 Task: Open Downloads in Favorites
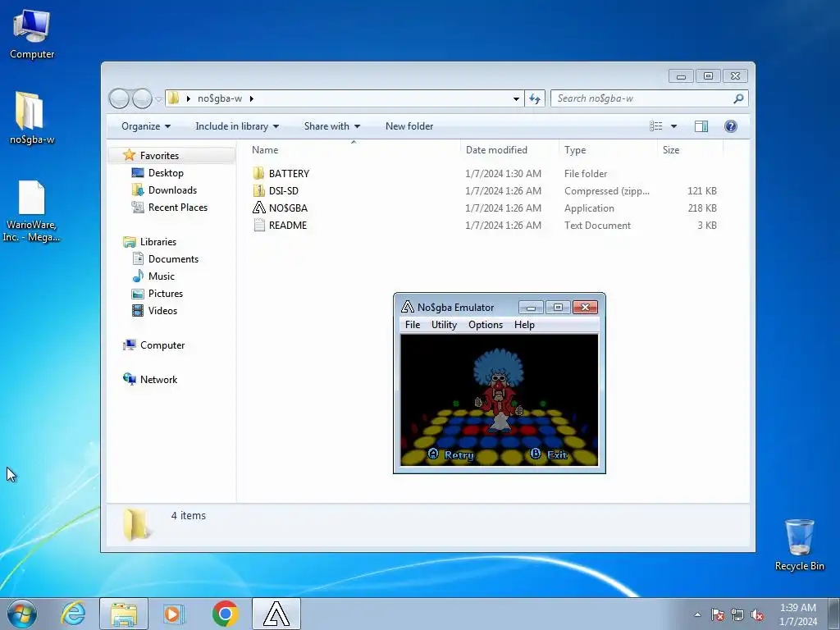(172, 190)
